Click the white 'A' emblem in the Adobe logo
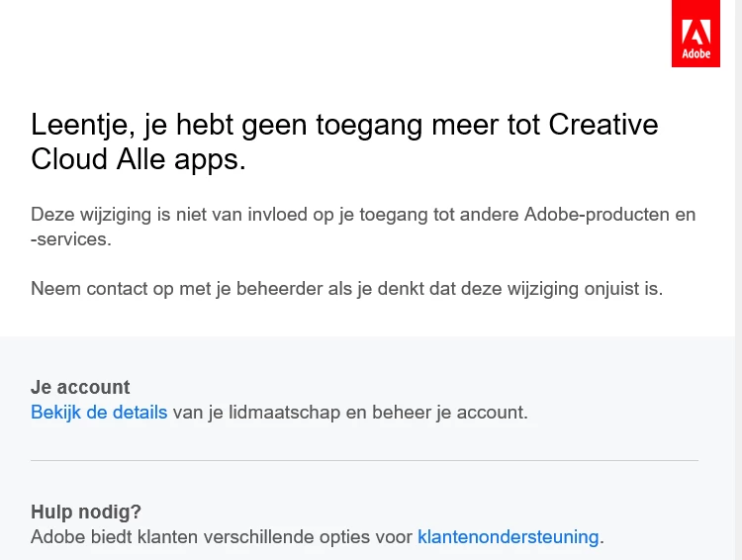 coord(696,33)
